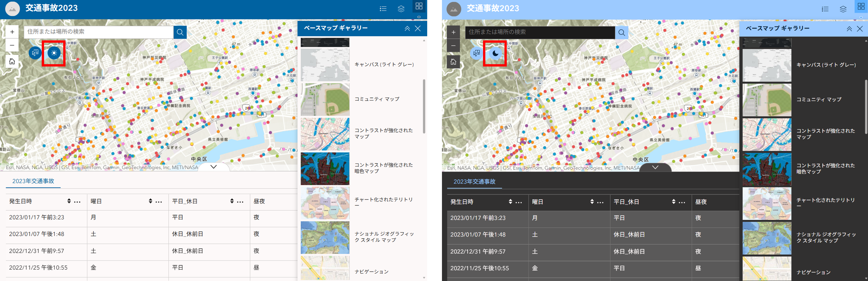Open the legend list icon in dark header

(x=825, y=9)
